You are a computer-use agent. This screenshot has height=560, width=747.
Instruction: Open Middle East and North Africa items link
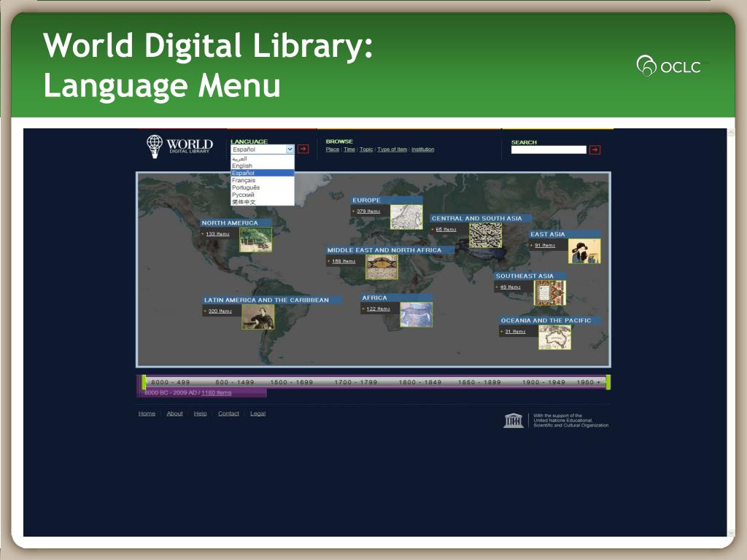344,262
